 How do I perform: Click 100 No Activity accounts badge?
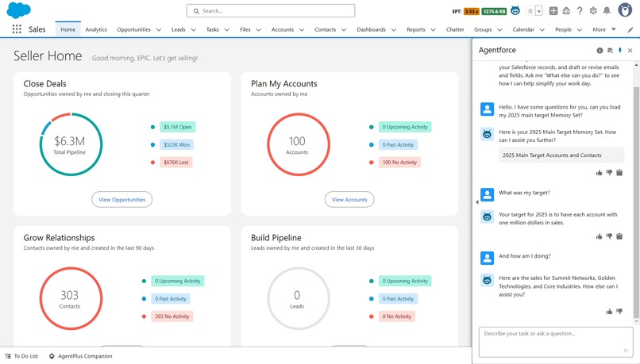coord(399,163)
